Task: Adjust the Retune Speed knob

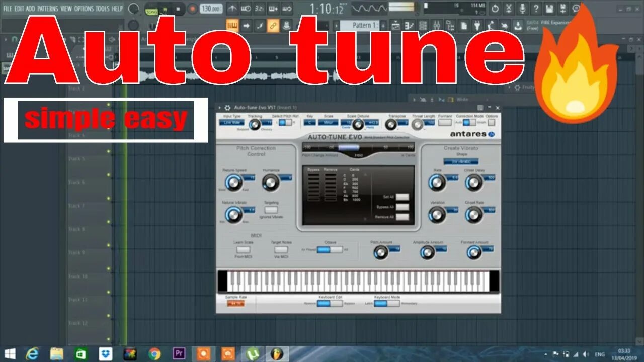Action: [x=233, y=183]
